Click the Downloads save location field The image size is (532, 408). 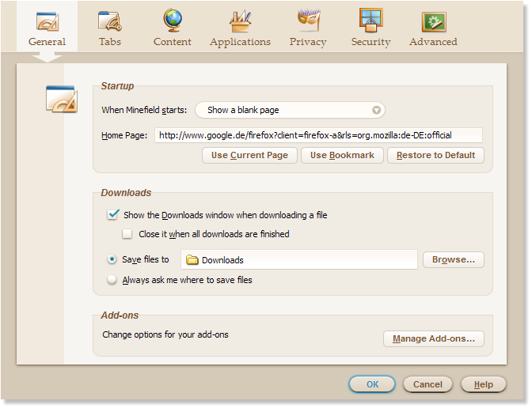click(x=299, y=259)
